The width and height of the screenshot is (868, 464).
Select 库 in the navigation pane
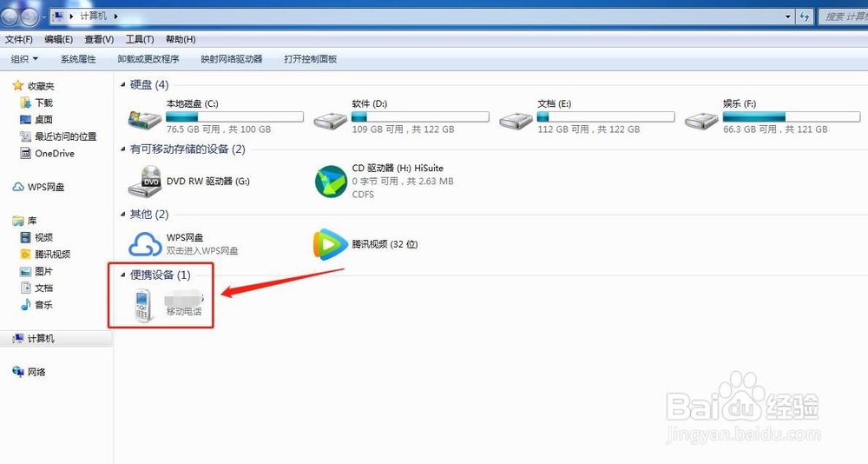point(24,221)
